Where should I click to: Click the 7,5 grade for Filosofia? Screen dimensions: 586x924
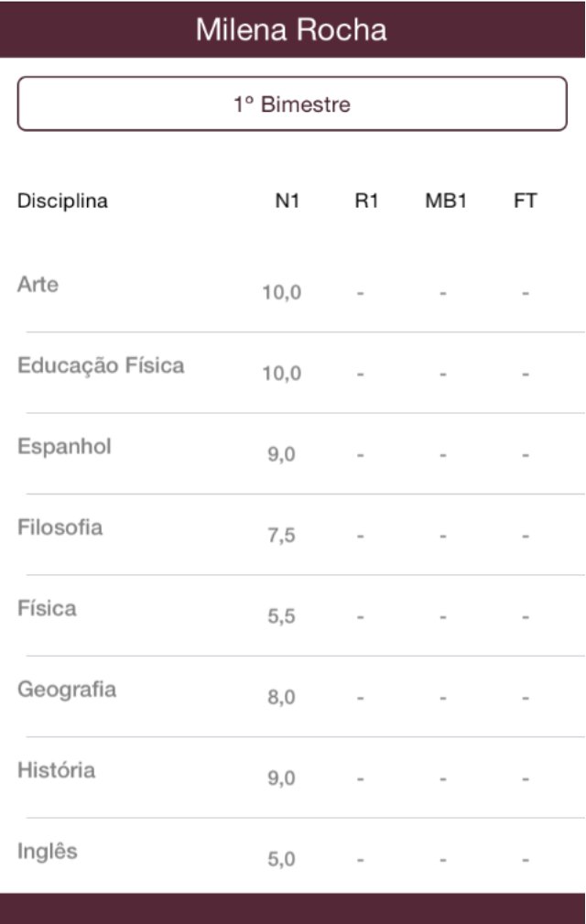[281, 537]
